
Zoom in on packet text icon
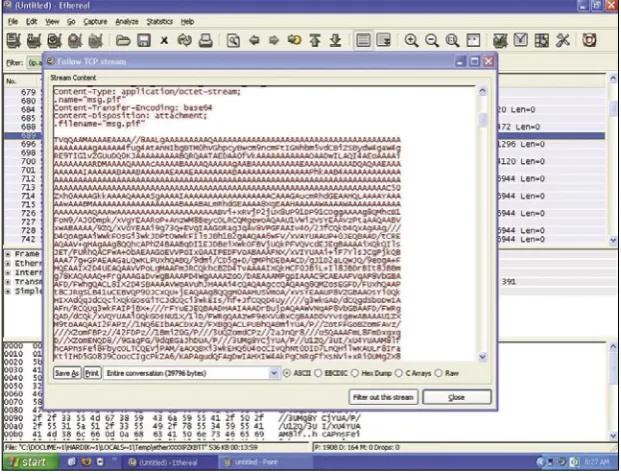coord(411,40)
